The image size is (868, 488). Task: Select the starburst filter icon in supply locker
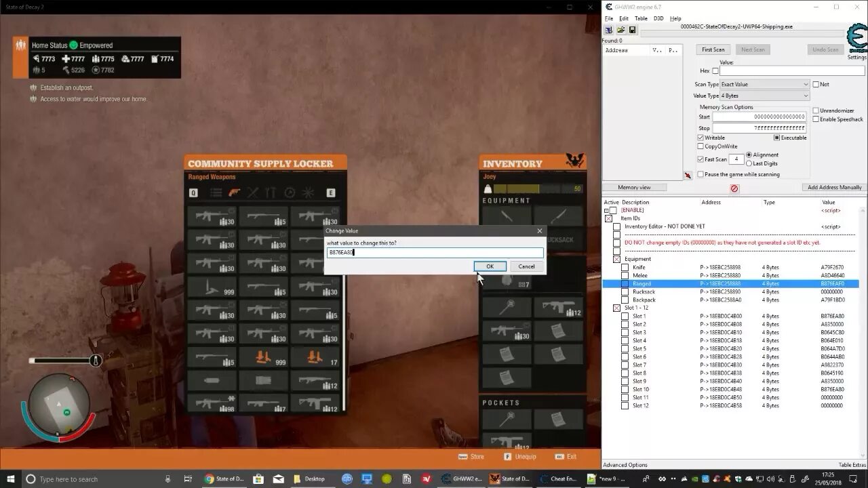point(309,193)
